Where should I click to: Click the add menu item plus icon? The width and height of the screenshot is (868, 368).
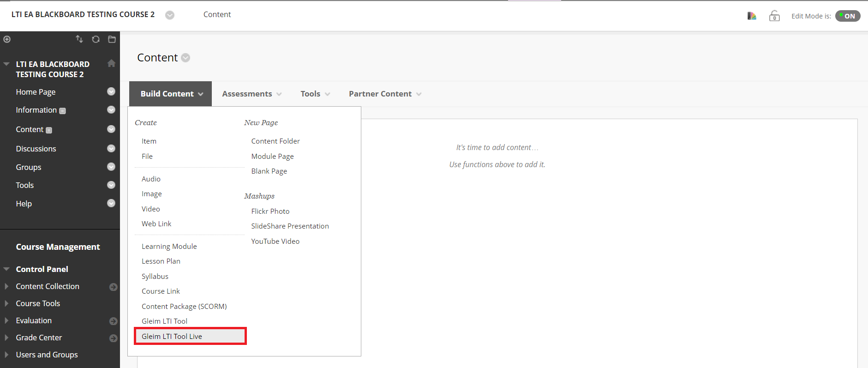tap(7, 39)
